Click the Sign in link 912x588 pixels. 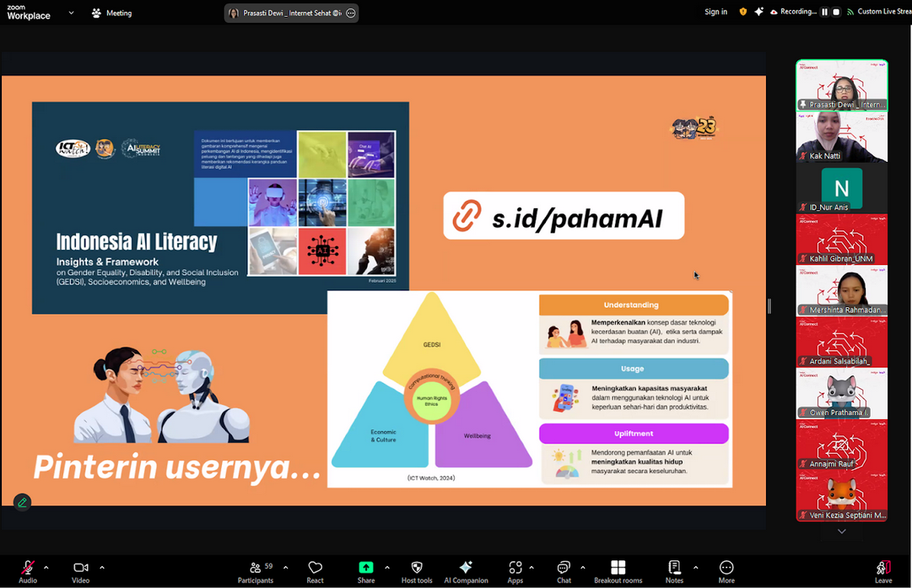715,12
